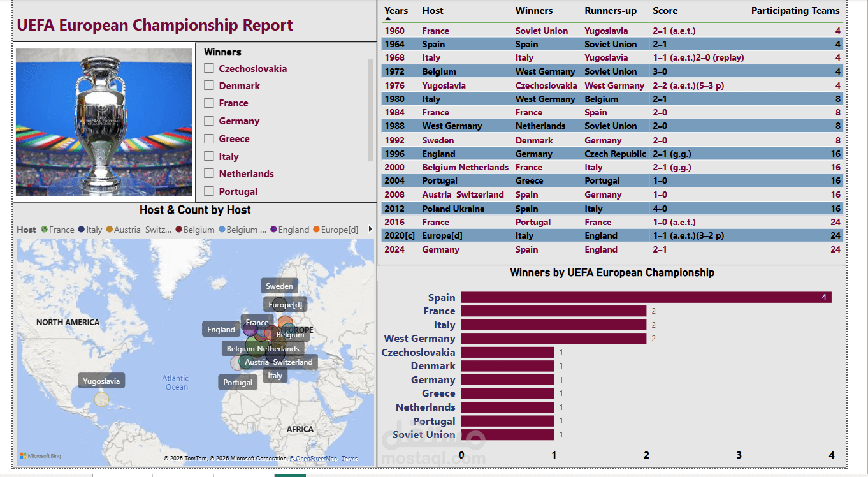Sort table by the Runners-up column header
This screenshot has width=868, height=477.
click(611, 11)
